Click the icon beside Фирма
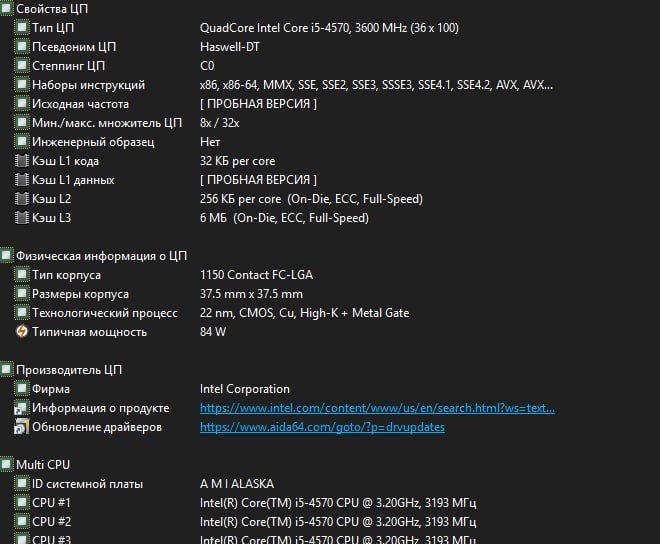Viewport: 660px width, 544px height. [x=22, y=389]
